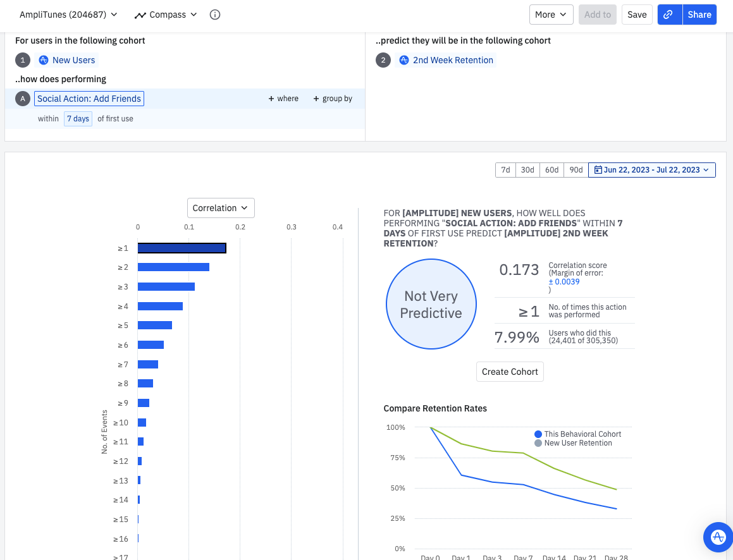The image size is (733, 560).
Task: Click the Compass chart type icon
Action: (x=140, y=15)
